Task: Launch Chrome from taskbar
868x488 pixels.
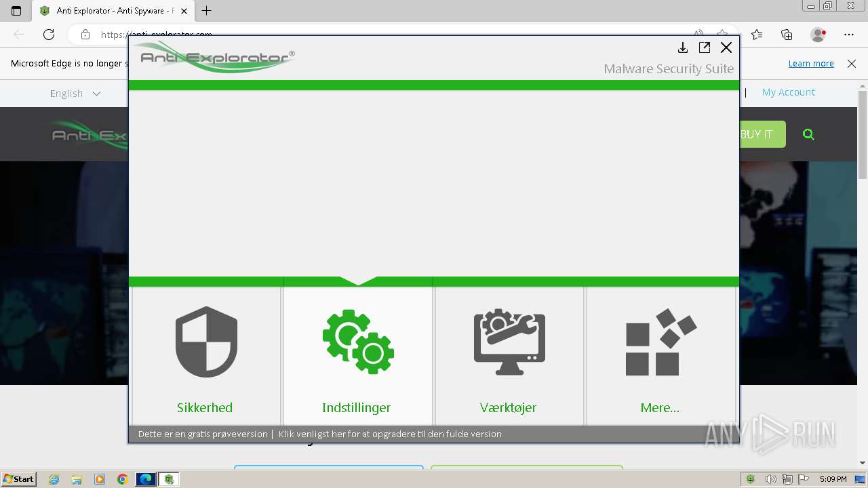Action: 122,479
